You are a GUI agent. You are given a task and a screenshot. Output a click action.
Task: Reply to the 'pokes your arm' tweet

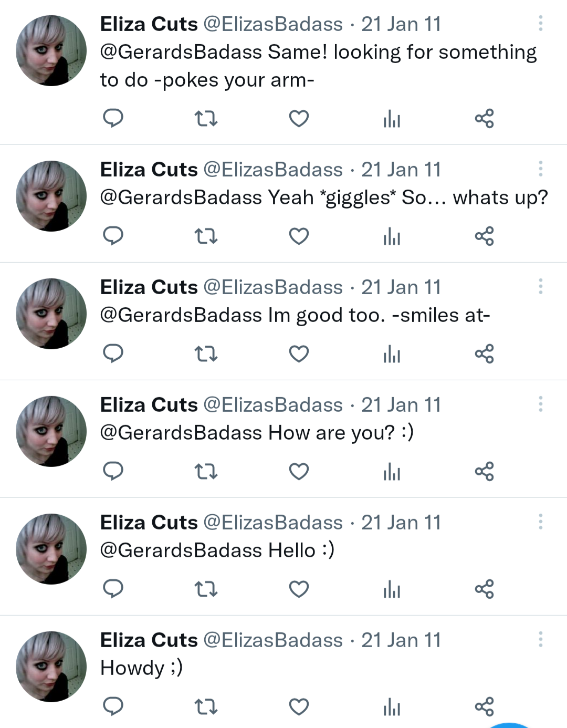click(113, 118)
